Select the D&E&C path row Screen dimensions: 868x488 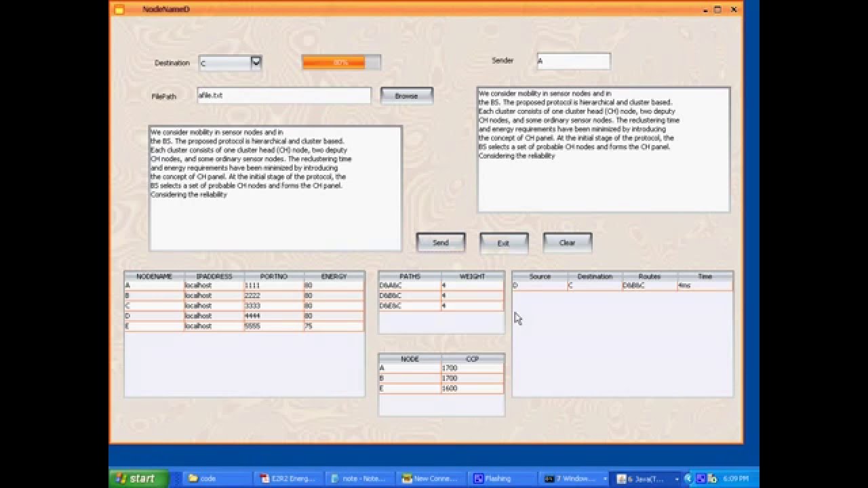click(441, 306)
